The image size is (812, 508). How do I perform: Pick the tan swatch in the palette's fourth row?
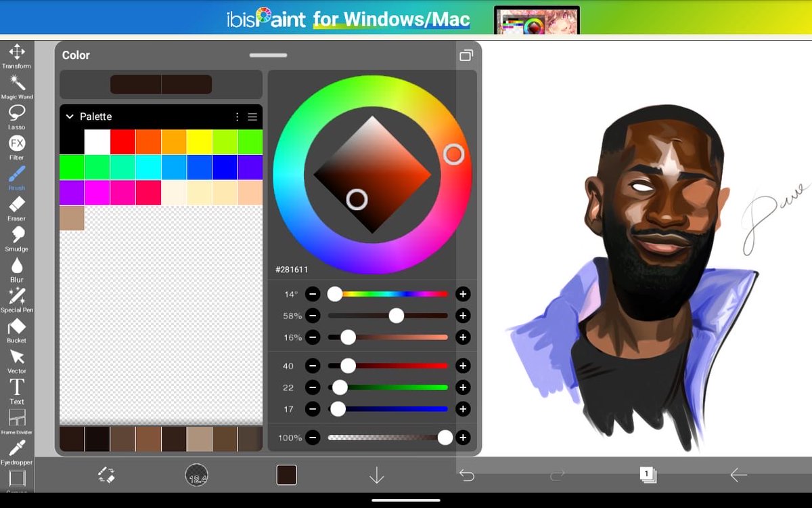pos(72,218)
